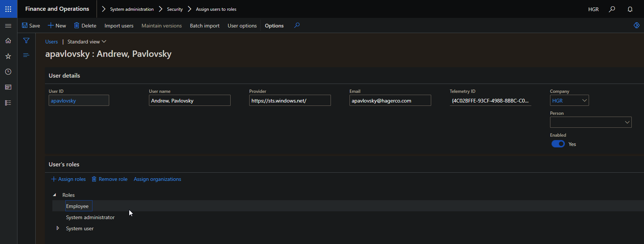The height and width of the screenshot is (244, 644).
Task: Collapse the Roles tree node
Action: coord(55,195)
